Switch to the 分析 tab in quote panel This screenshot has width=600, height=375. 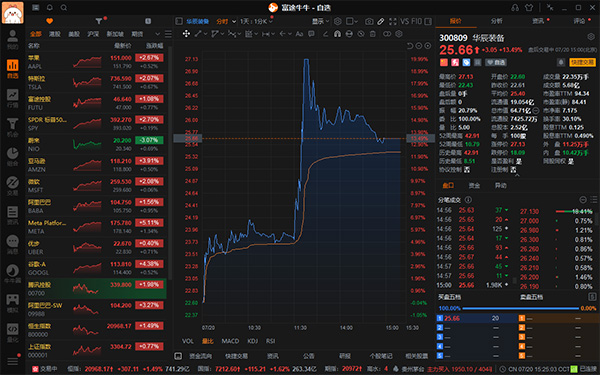click(496, 21)
